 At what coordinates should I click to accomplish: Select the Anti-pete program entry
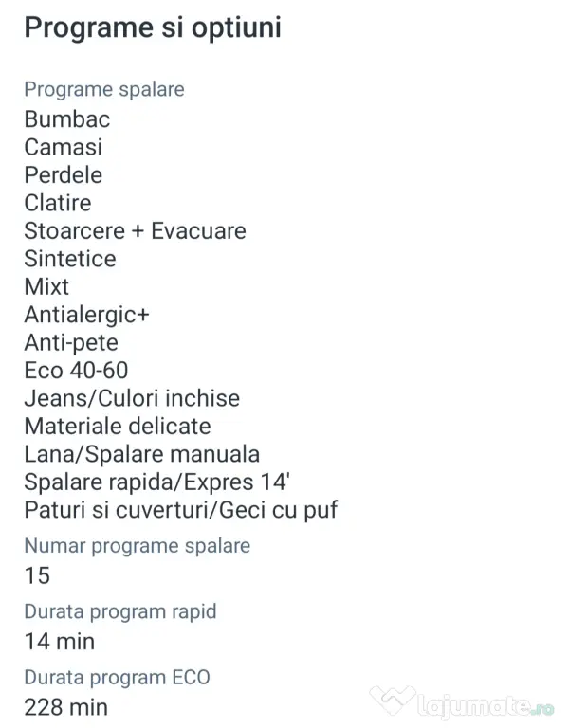coord(71,342)
